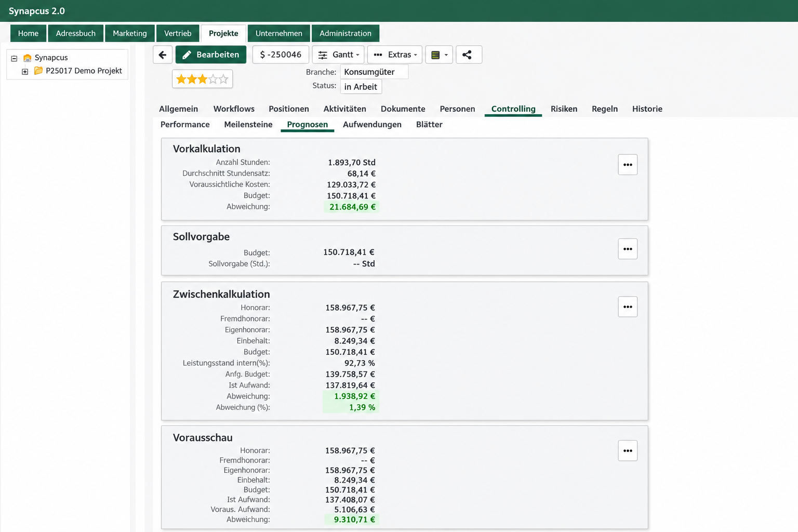Open the Administration tab
798x532 pixels.
345,33
